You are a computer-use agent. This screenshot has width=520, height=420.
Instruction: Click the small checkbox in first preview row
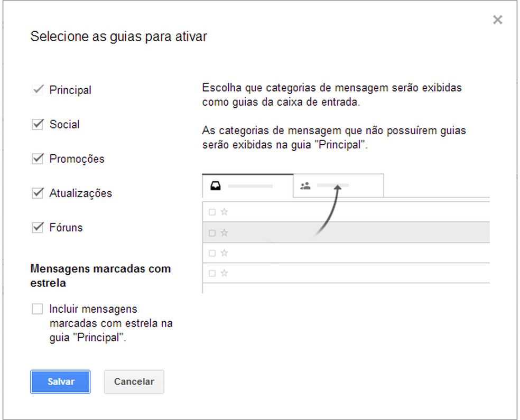212,212
